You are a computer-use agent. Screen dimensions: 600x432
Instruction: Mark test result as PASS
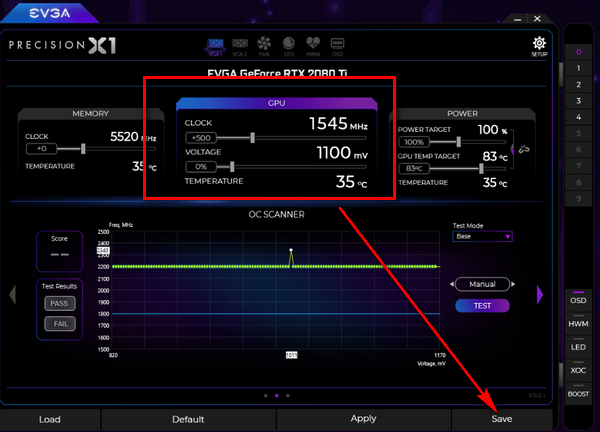coord(60,303)
